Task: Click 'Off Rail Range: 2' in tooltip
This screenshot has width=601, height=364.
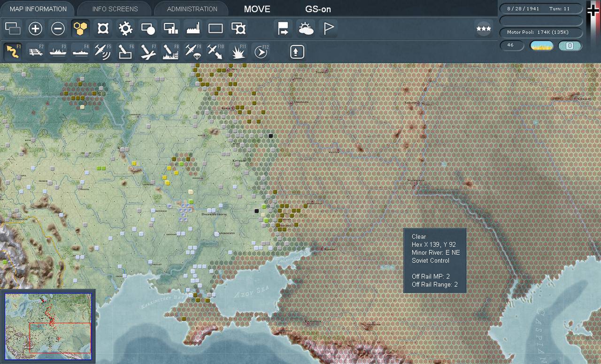Action: (x=435, y=284)
